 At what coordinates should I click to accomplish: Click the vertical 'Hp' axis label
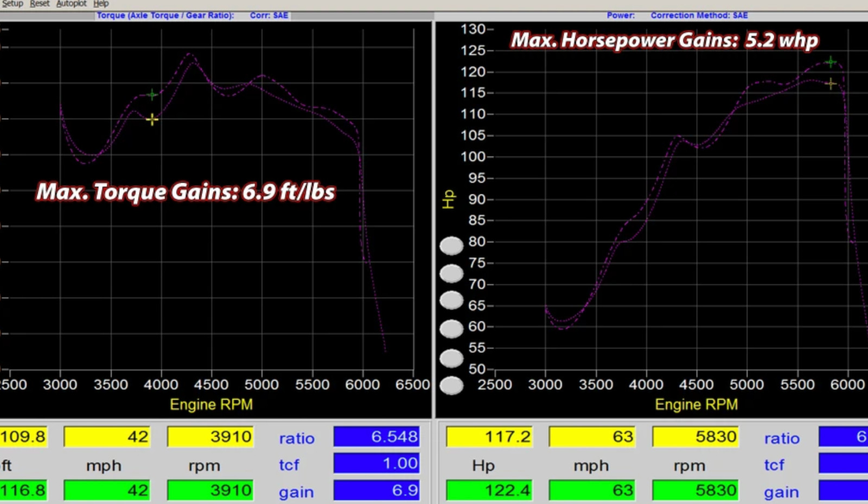[449, 199]
